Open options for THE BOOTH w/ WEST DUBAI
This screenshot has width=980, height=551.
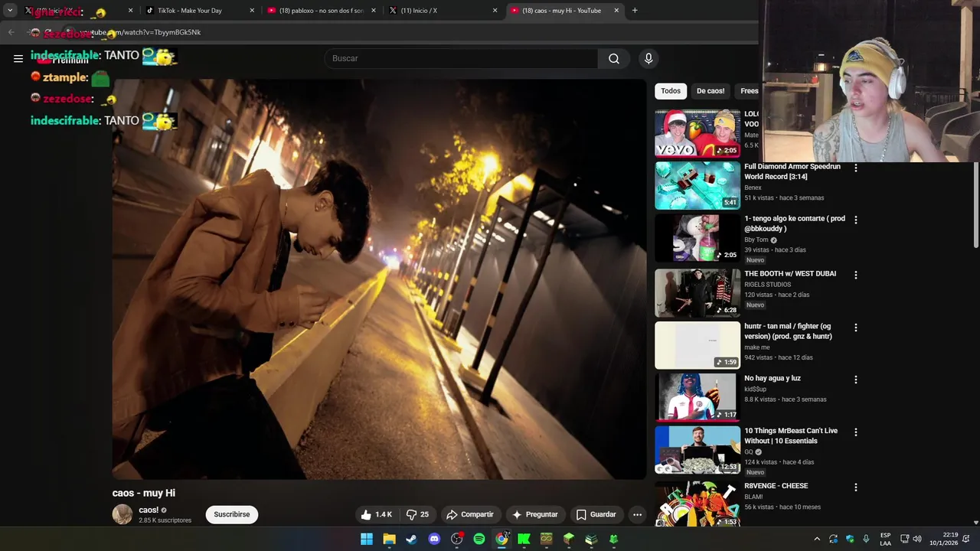(856, 275)
